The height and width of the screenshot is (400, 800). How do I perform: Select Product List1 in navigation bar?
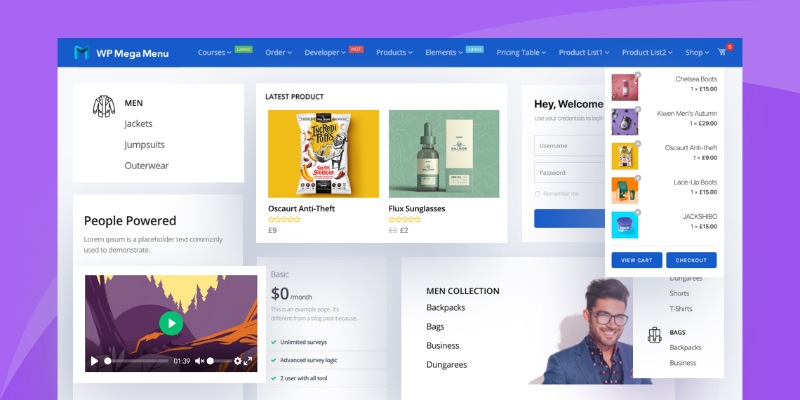(x=583, y=52)
